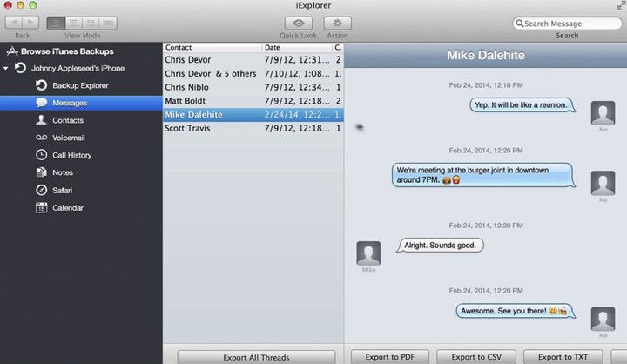The image size is (627, 364).
Task: Select Contacts in the sidebar
Action: [x=68, y=120]
